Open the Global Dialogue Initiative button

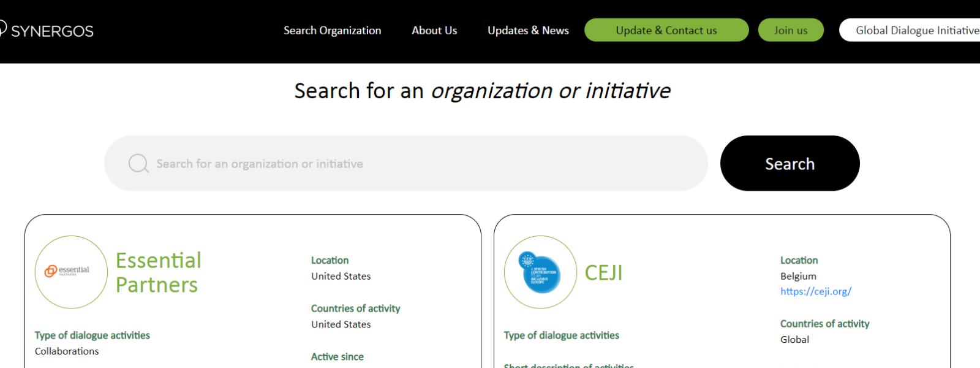click(x=913, y=31)
